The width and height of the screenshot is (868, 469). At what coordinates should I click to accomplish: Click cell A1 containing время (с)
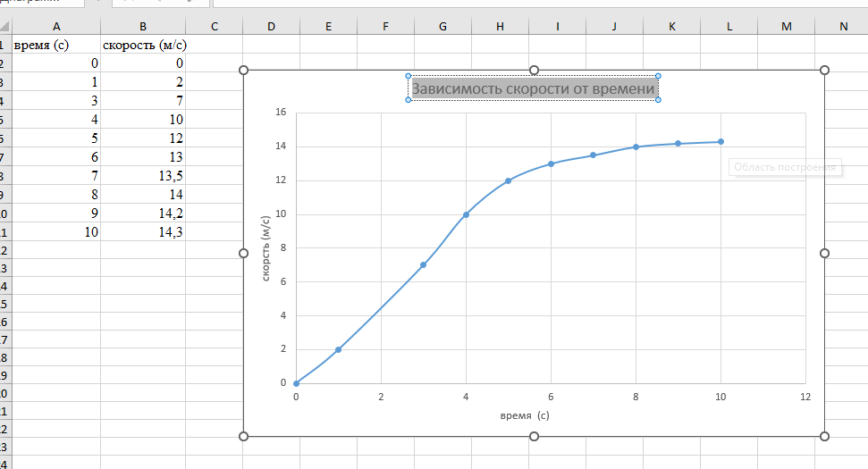point(57,45)
